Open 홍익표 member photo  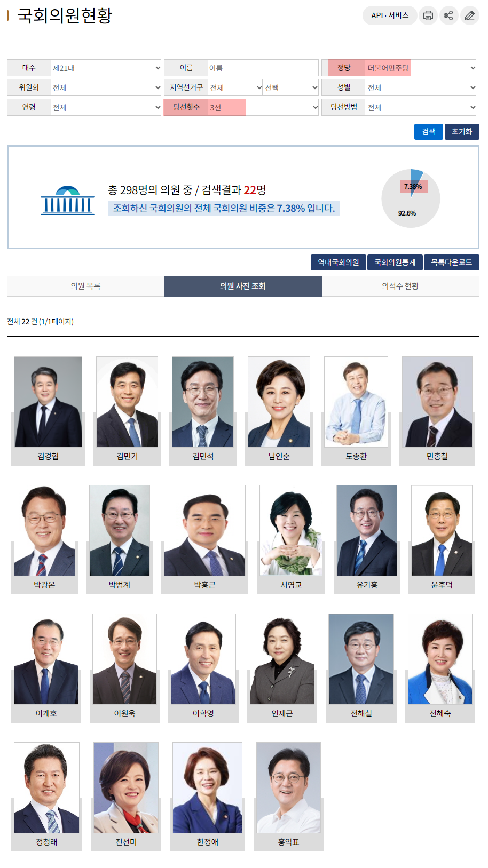click(x=288, y=787)
